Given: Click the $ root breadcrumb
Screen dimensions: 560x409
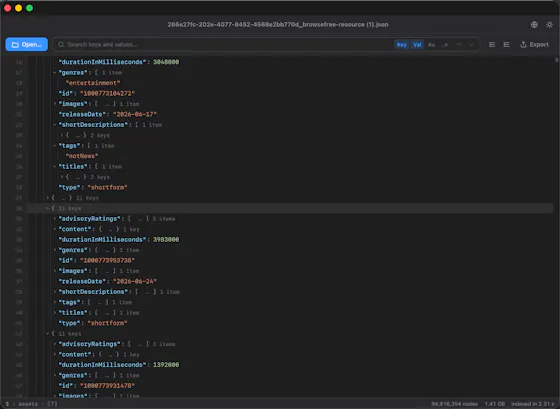Looking at the screenshot, I should (x=7, y=404).
